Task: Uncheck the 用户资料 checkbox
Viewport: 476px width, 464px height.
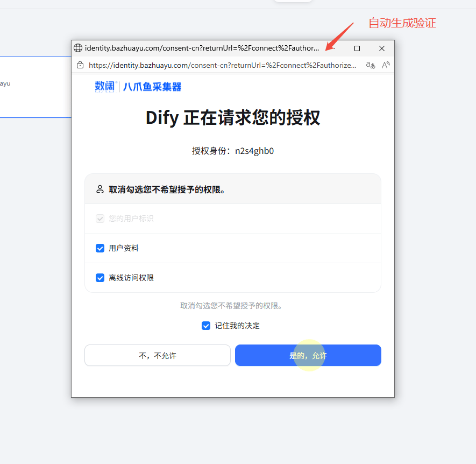Action: click(100, 248)
